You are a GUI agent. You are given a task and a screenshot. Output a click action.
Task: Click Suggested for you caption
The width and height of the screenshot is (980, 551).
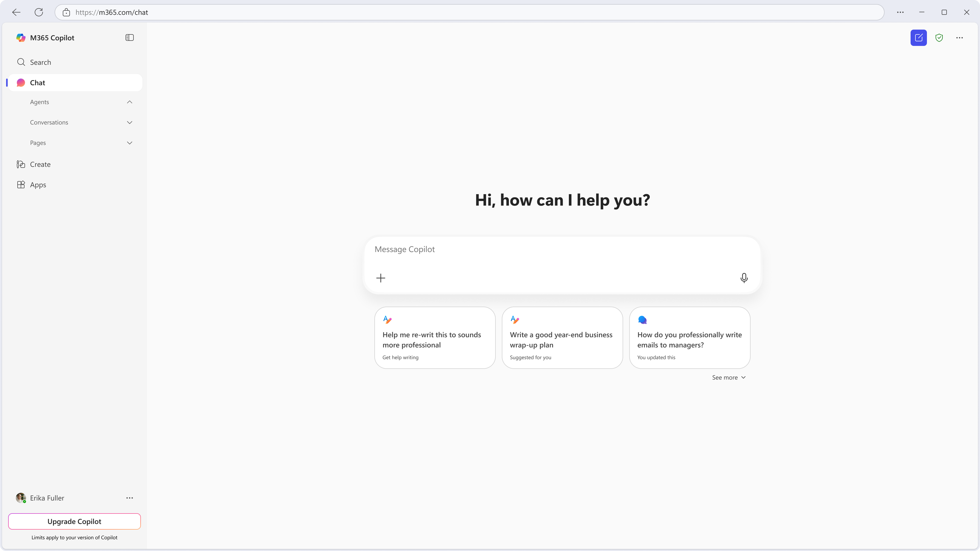tap(530, 357)
